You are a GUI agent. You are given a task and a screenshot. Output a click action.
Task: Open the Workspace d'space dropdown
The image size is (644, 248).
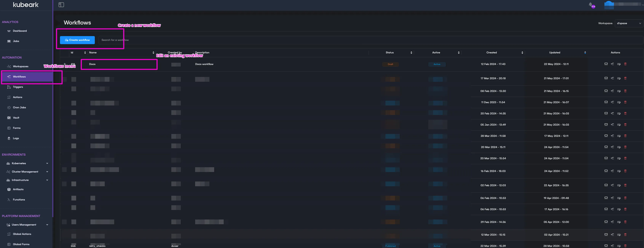coord(629,23)
